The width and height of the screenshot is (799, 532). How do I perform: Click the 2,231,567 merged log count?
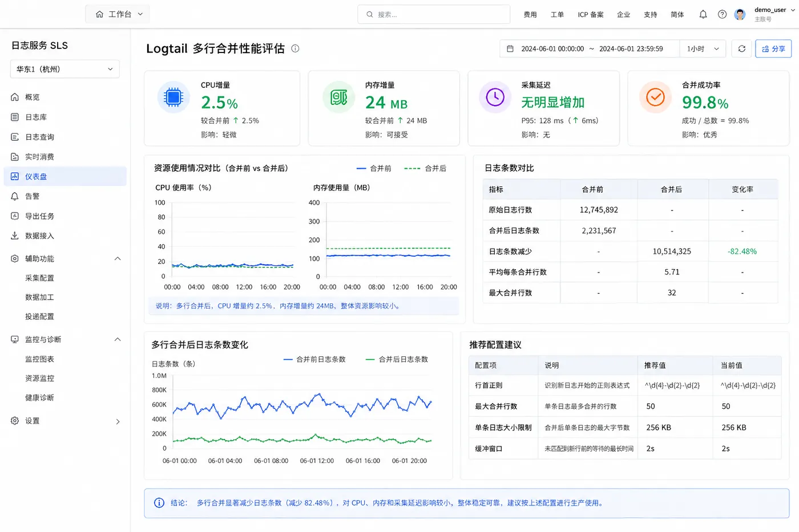(x=599, y=231)
